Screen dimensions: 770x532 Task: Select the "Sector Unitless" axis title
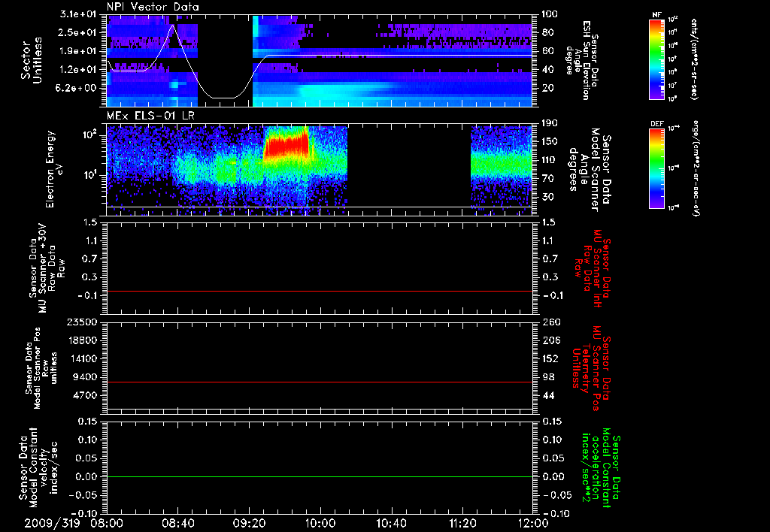coord(31,60)
